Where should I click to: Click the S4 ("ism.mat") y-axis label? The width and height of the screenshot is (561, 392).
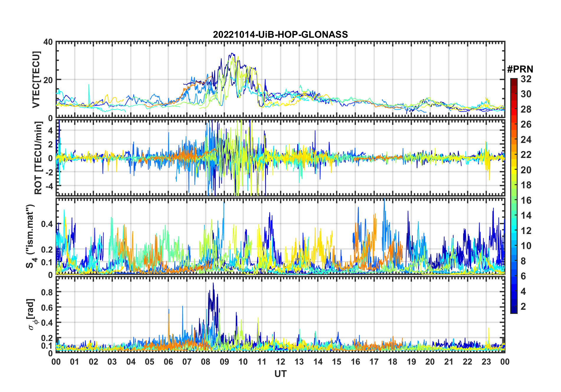[x=31, y=236]
